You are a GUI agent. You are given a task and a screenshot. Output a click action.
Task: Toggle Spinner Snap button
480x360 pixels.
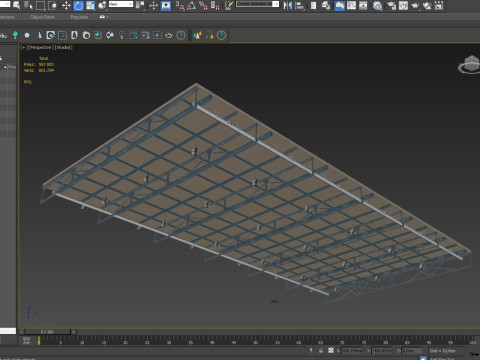coord(215,5)
